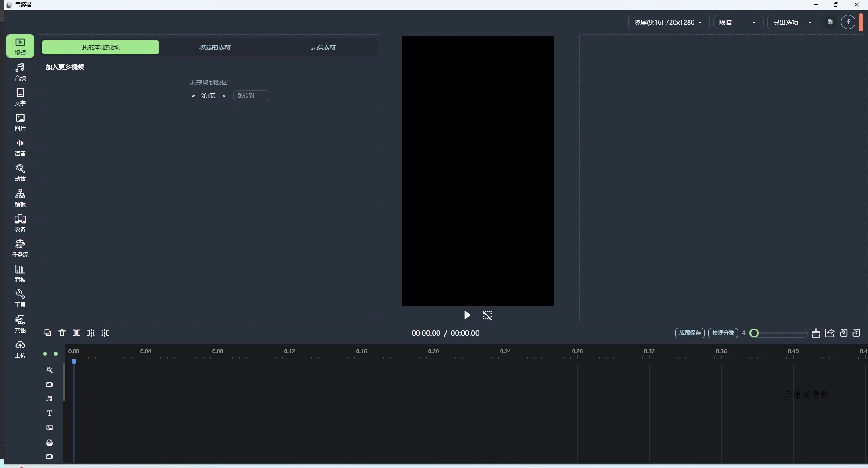Open the 音频 (audio) sidebar panel
This screenshot has height=468, width=868.
point(20,72)
